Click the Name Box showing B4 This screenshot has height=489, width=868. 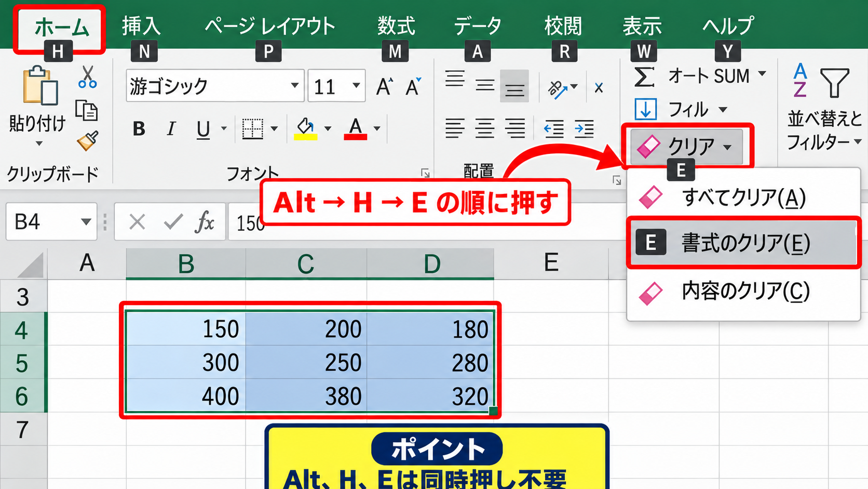point(51,222)
